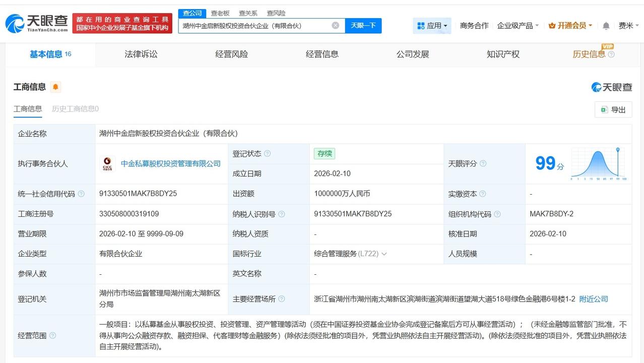Expand the 综合管理服务 (L722) industry chevron
Viewport: 644px width, 363px height.
(x=384, y=254)
